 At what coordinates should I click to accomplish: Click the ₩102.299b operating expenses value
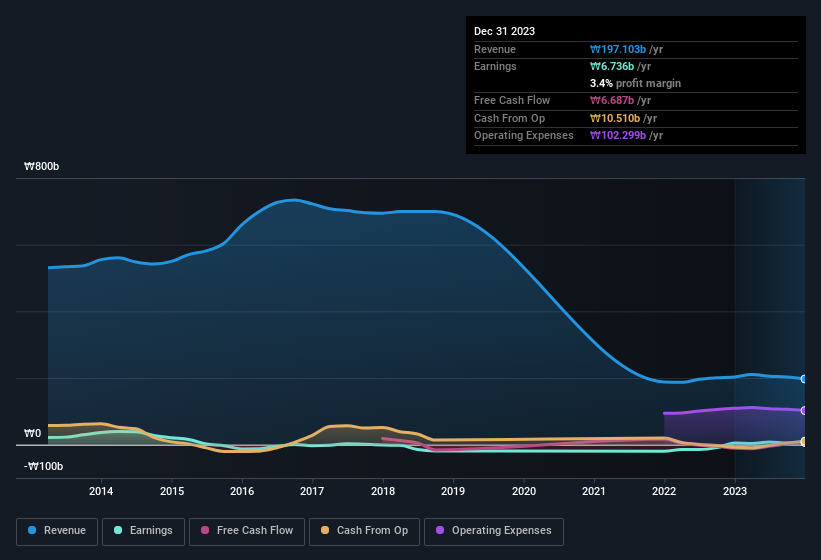[x=618, y=135]
